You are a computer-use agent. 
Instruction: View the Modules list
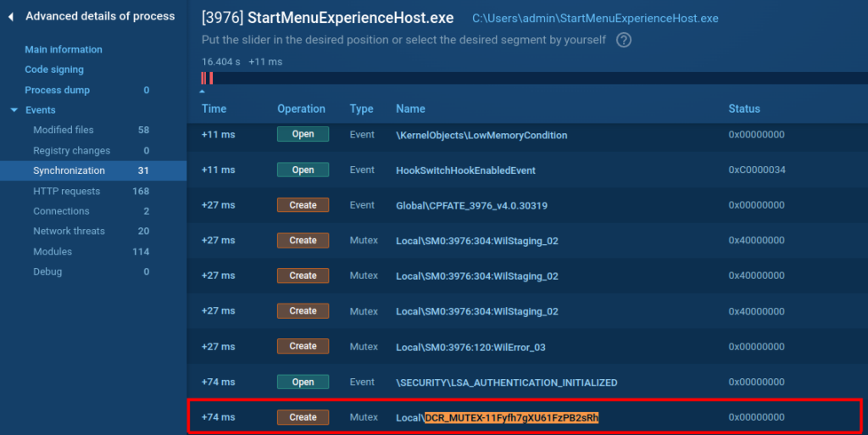pyautogui.click(x=53, y=251)
